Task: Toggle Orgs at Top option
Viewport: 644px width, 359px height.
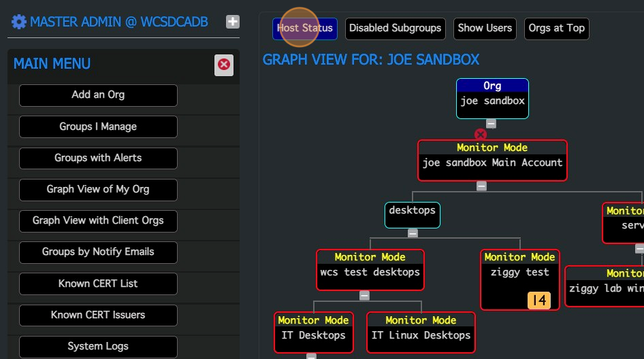Action: click(x=556, y=28)
